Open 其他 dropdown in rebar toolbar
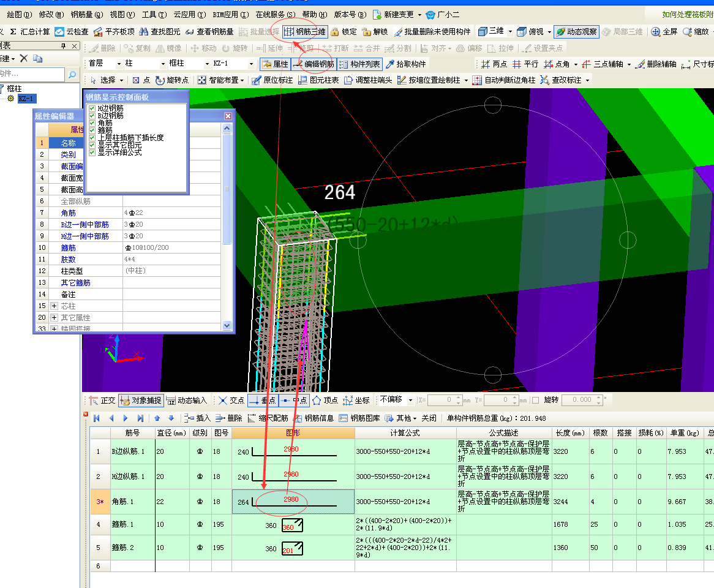This screenshot has width=714, height=588. coord(401,418)
